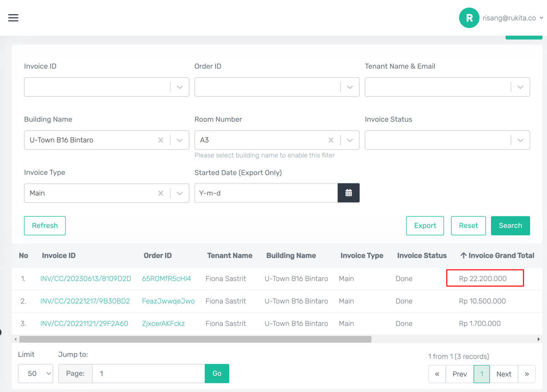Expand the Invoice ID dropdown arrow
This screenshot has height=392, width=547.
pyautogui.click(x=180, y=87)
